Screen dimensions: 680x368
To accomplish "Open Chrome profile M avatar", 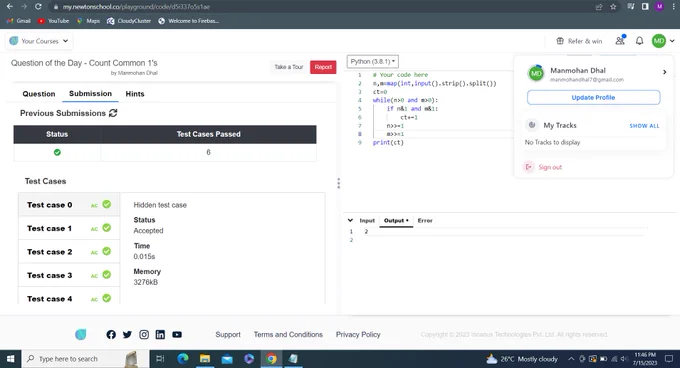I will (660, 7).
